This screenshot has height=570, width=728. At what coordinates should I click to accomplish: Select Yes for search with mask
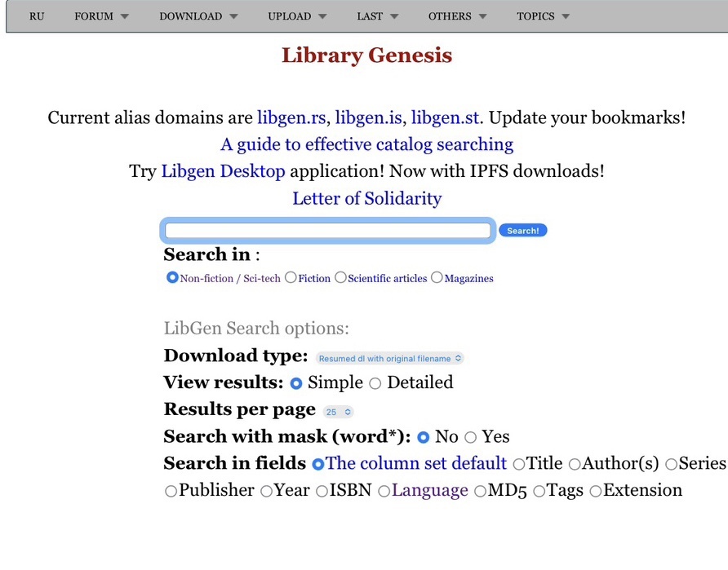(471, 437)
